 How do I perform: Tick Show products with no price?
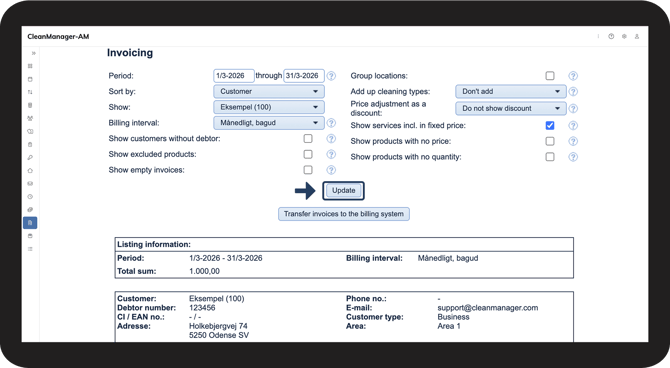[550, 141]
